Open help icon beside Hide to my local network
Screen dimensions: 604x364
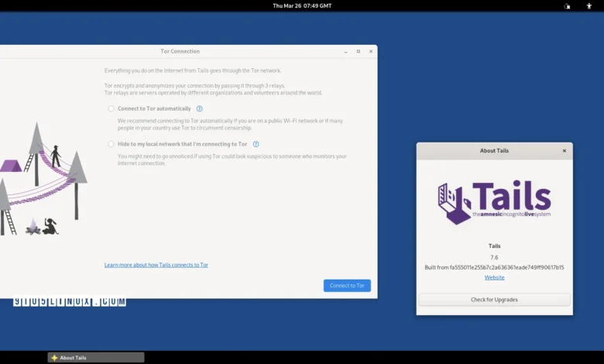click(256, 144)
